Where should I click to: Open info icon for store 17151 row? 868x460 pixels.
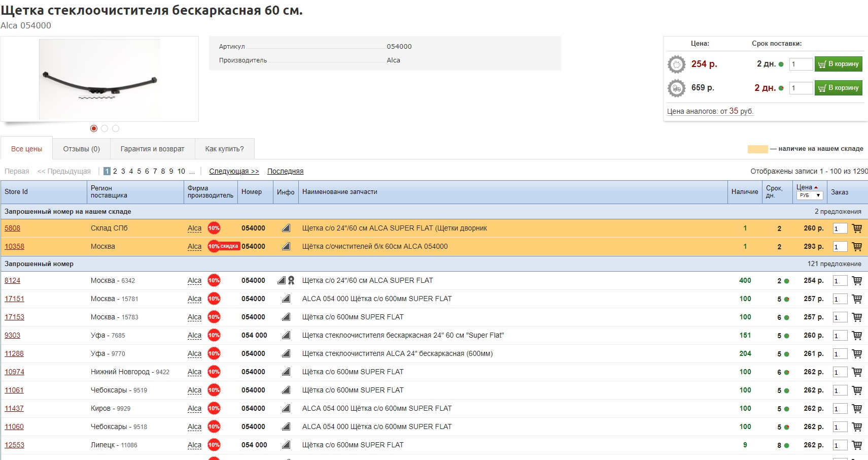point(286,299)
